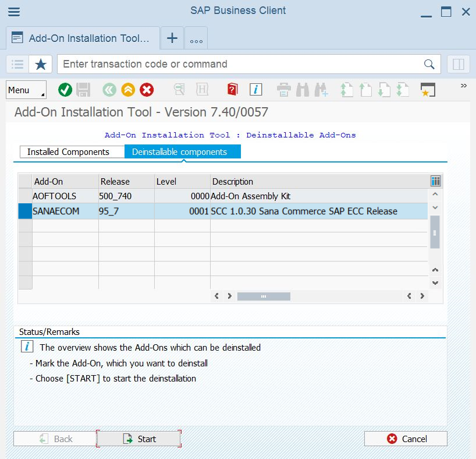Click the Add-On column header
This screenshot has width=476, height=459.
click(x=65, y=181)
